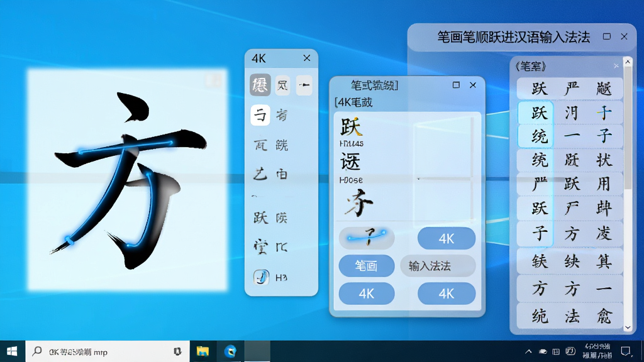Launch Microsoft Edge from the taskbar
Screen dimensions: 644x362
230,351
